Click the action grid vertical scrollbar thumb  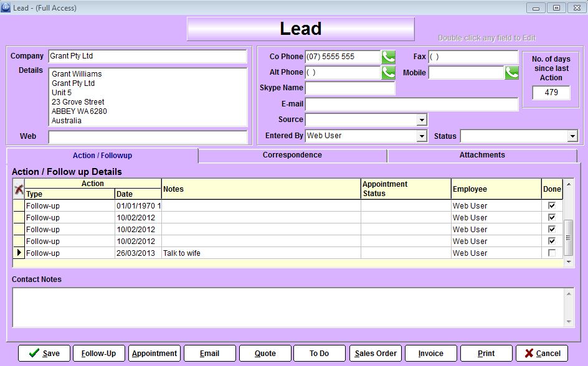pos(568,237)
